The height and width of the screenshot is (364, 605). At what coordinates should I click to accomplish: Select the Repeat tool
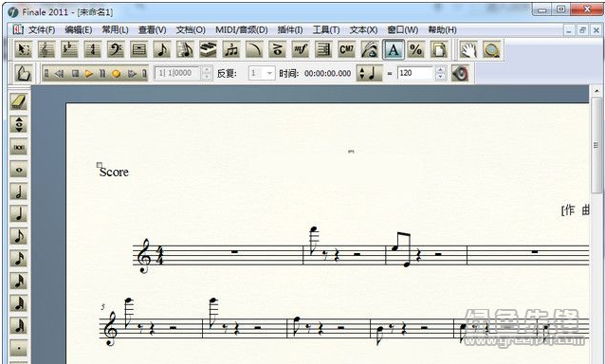pos(323,49)
